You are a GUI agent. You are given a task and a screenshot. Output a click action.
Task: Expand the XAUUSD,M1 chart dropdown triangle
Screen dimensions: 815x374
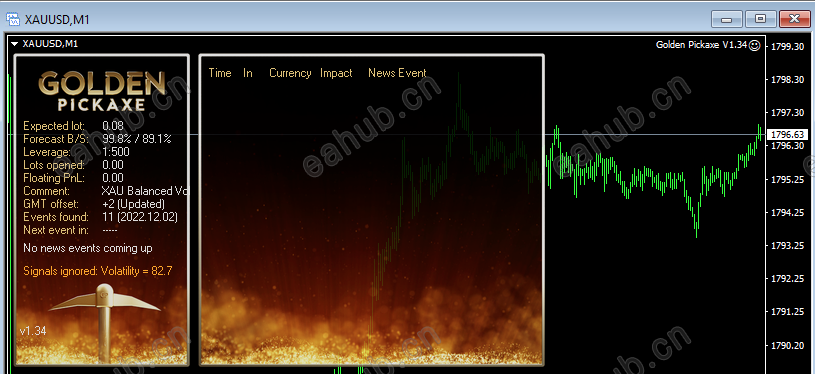[x=14, y=44]
